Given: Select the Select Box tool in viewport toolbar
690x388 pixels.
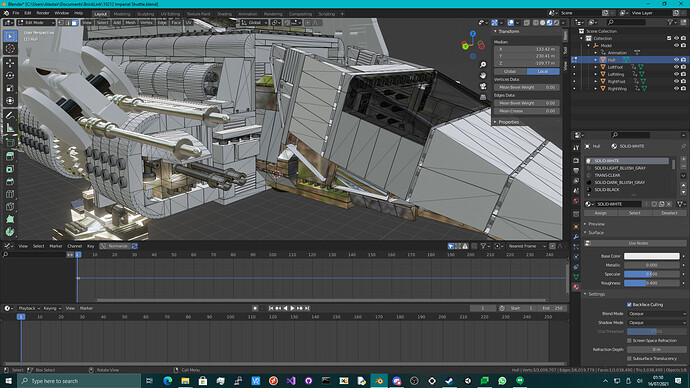Looking at the screenshot, I should pyautogui.click(x=10, y=36).
